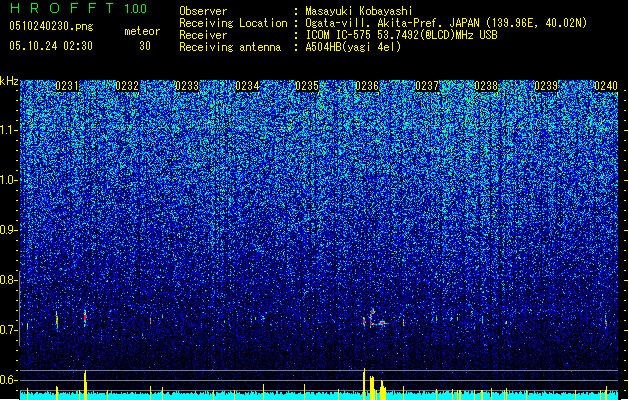This screenshot has height=400, width=629.
Task: Click the 'meteor' label
Action: (142, 31)
